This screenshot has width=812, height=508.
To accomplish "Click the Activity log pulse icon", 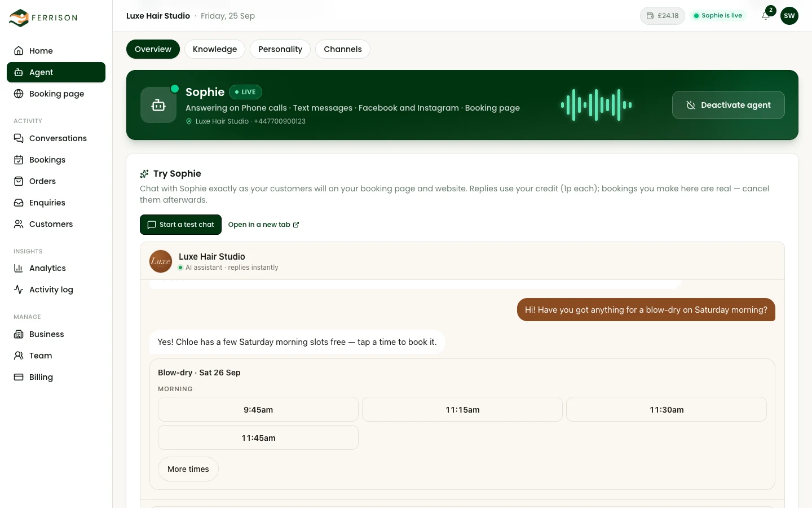I will (x=19, y=290).
